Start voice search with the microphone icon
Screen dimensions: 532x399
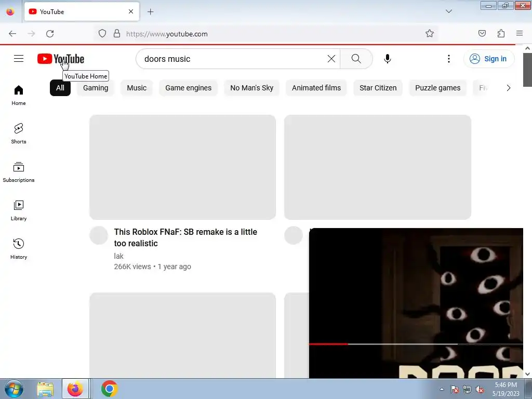[388, 59]
